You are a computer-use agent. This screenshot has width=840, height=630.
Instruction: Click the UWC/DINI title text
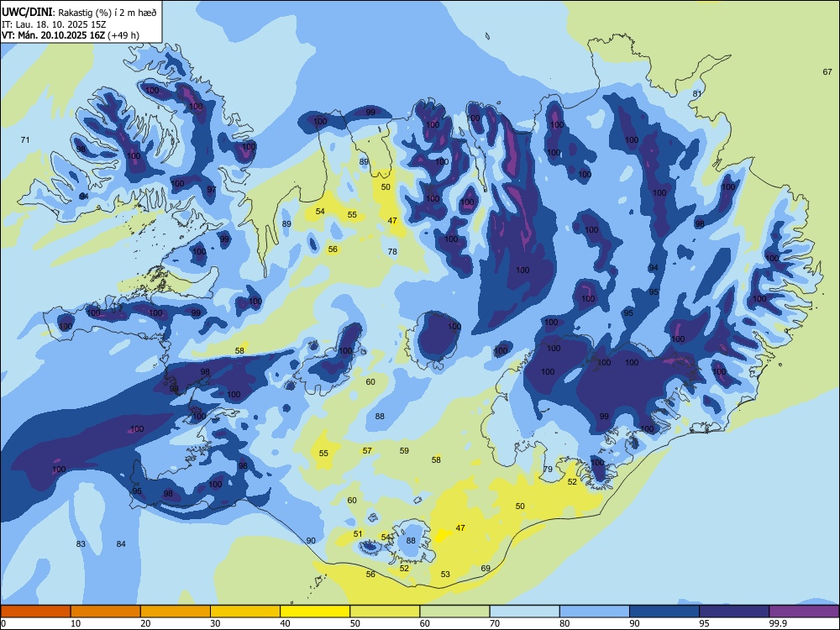tap(27, 13)
